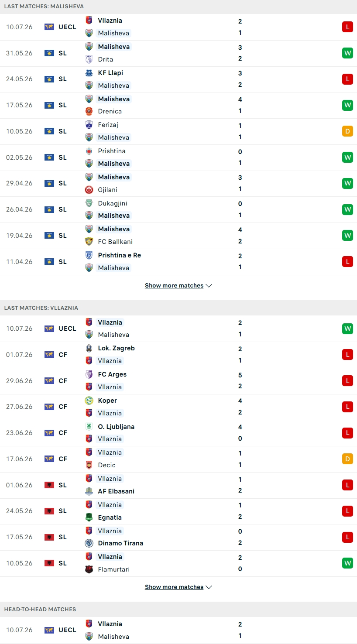Click the green W badge for Malisheva–Drita
The width and height of the screenshot is (357, 644).
click(x=347, y=53)
